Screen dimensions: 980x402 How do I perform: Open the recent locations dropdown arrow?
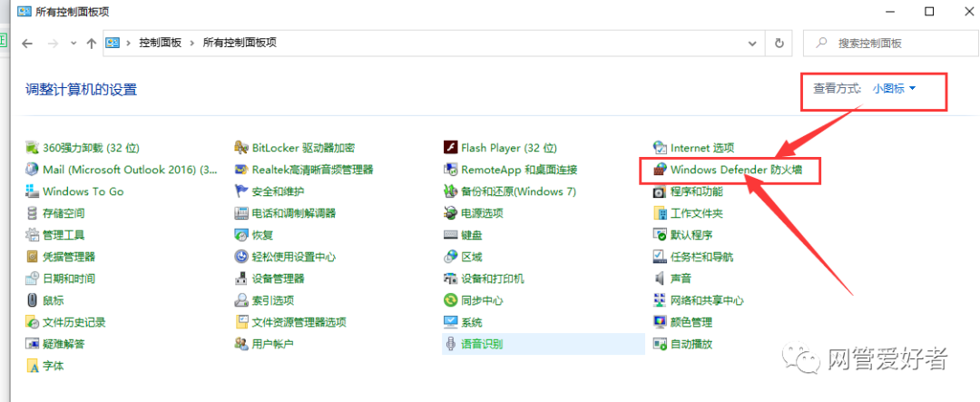(x=73, y=44)
